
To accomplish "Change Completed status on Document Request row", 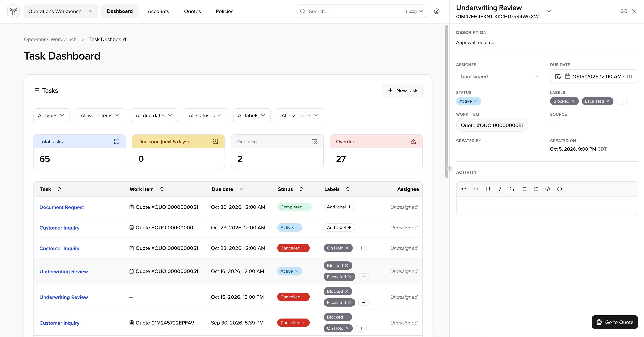I will point(294,207).
